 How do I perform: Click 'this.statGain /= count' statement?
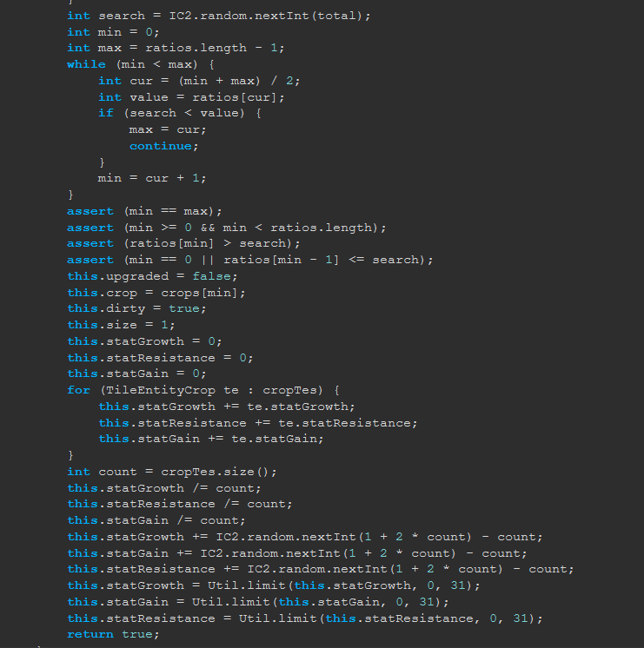pos(156,520)
